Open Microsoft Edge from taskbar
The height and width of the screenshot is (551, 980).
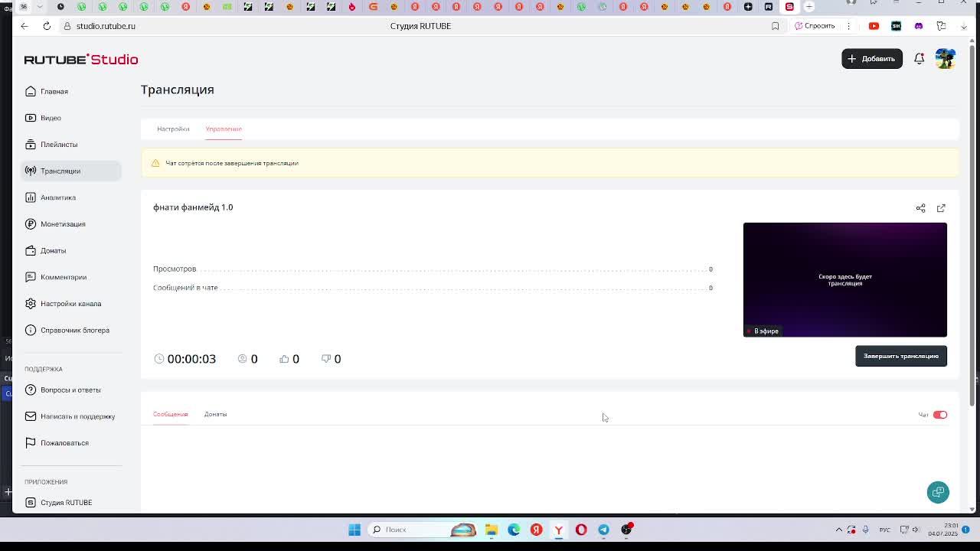514,530
